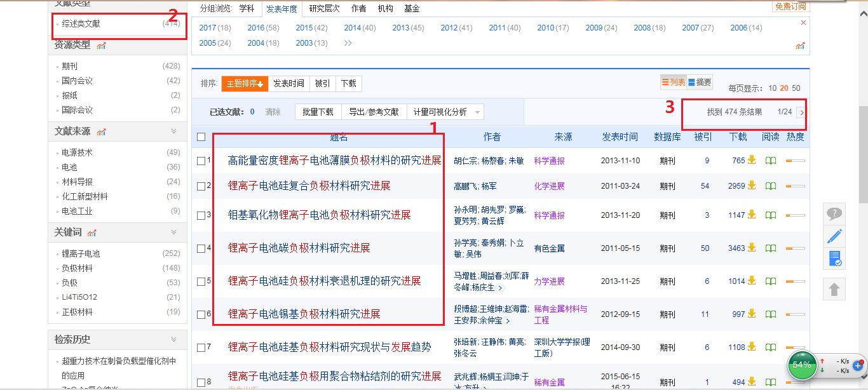Click the chart icon beside 关键词 heading
The height and width of the screenshot is (390, 868).
pyautogui.click(x=92, y=232)
